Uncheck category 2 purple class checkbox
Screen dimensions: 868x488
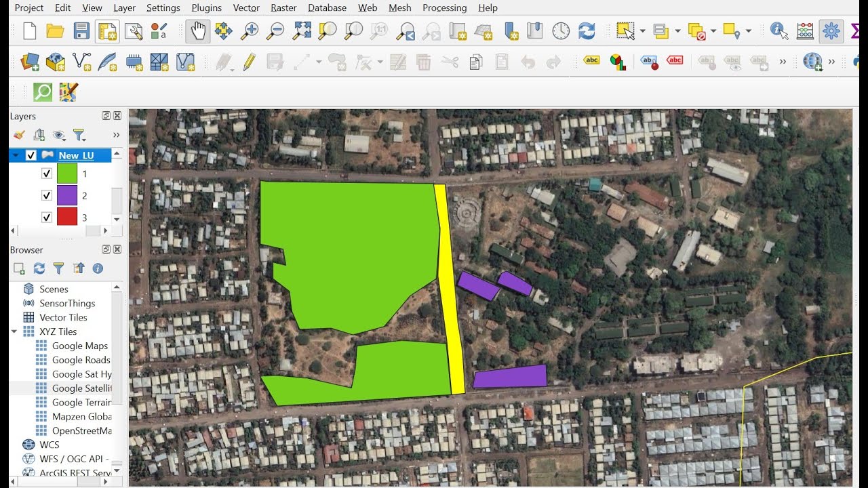point(46,195)
